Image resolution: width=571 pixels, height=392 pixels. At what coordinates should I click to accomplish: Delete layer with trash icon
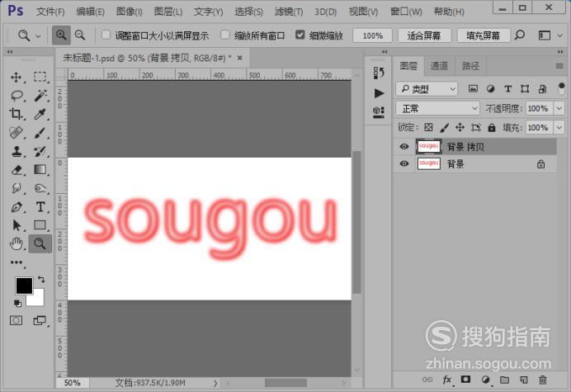click(543, 380)
